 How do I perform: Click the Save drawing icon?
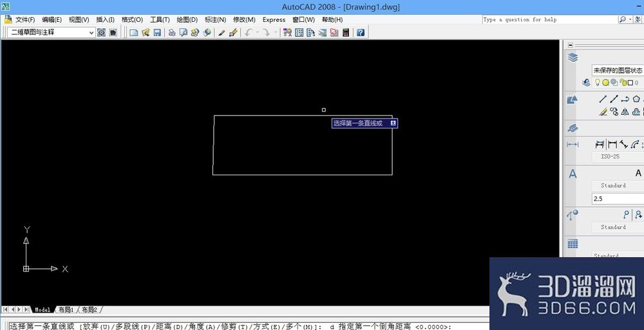[157, 32]
